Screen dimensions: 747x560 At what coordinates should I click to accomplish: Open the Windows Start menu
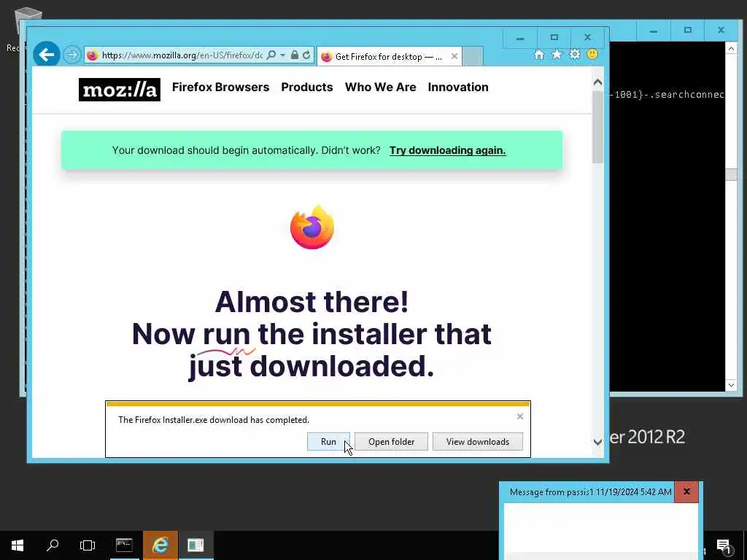(x=18, y=545)
